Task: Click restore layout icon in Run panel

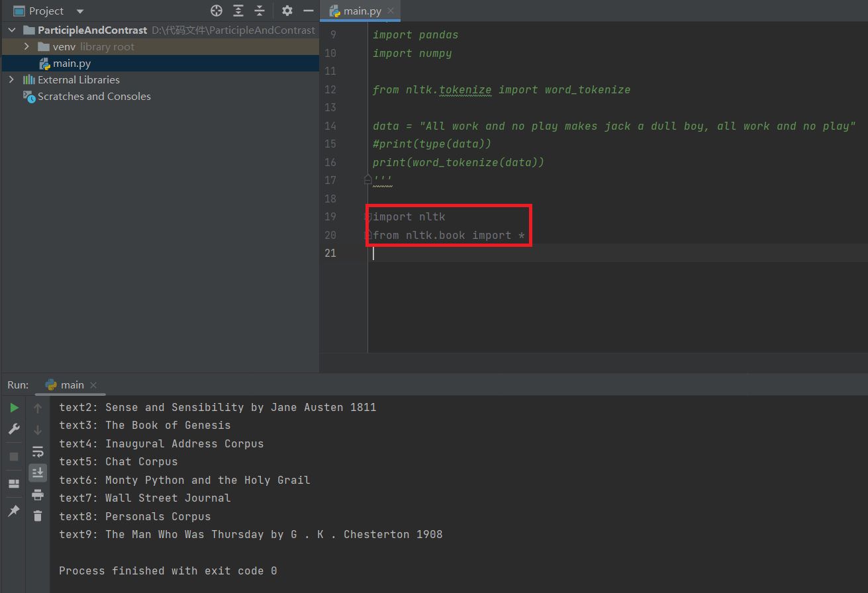Action: pos(14,484)
